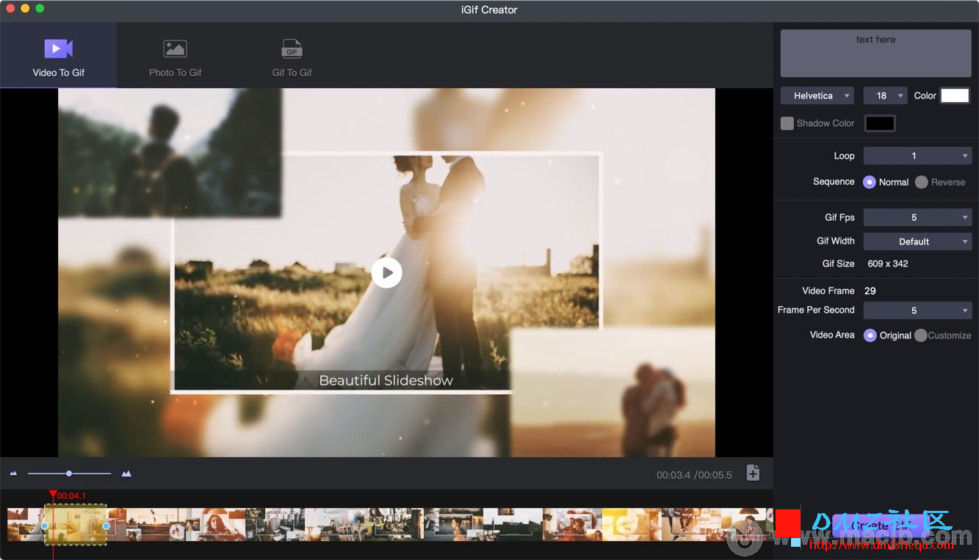Select the Reverse sequence option
The height and width of the screenshot is (560, 979).
922,182
